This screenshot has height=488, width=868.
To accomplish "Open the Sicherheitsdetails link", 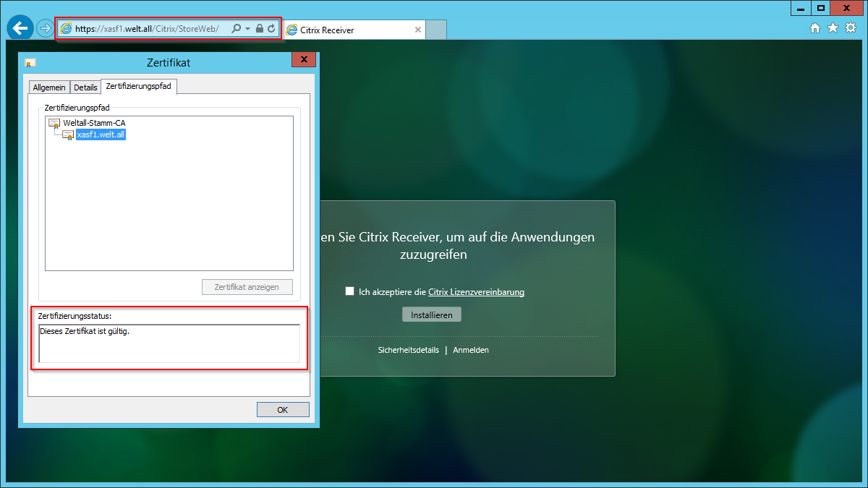I will [408, 350].
